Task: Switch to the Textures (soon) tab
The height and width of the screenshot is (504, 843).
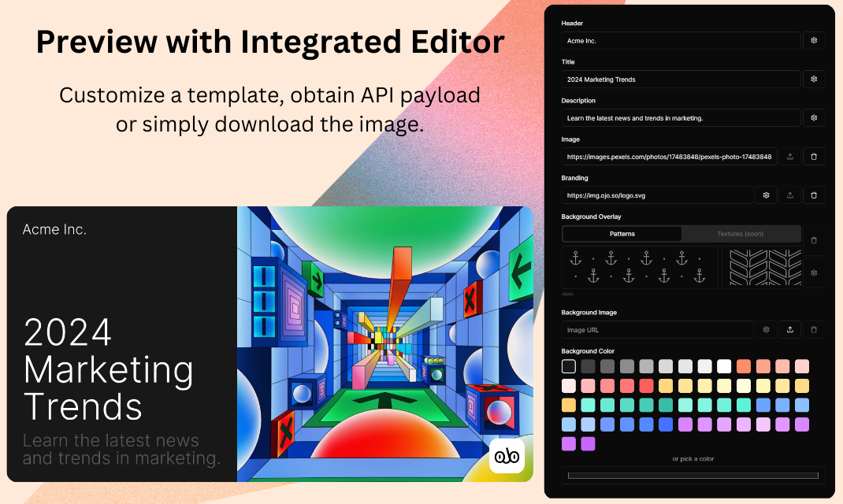Action: (x=740, y=234)
